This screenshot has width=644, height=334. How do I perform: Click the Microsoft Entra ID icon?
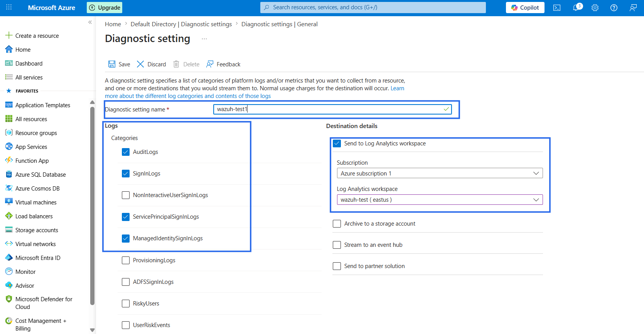pos(9,258)
